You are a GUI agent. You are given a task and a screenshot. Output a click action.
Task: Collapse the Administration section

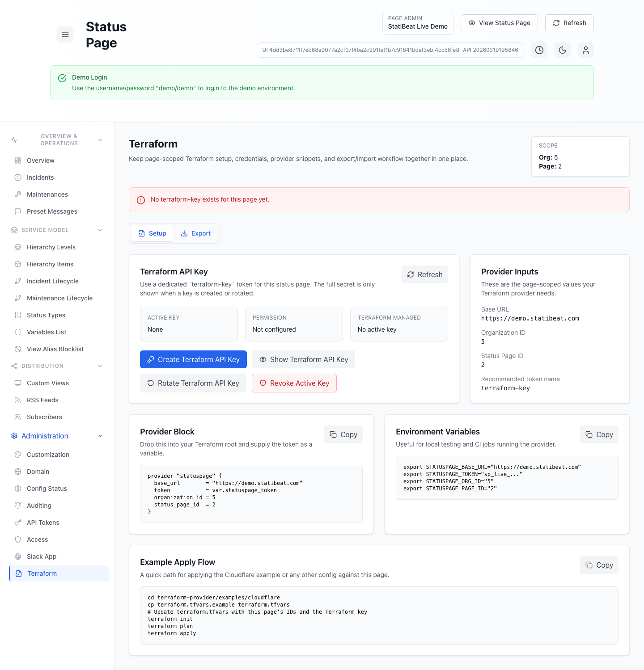tap(100, 436)
